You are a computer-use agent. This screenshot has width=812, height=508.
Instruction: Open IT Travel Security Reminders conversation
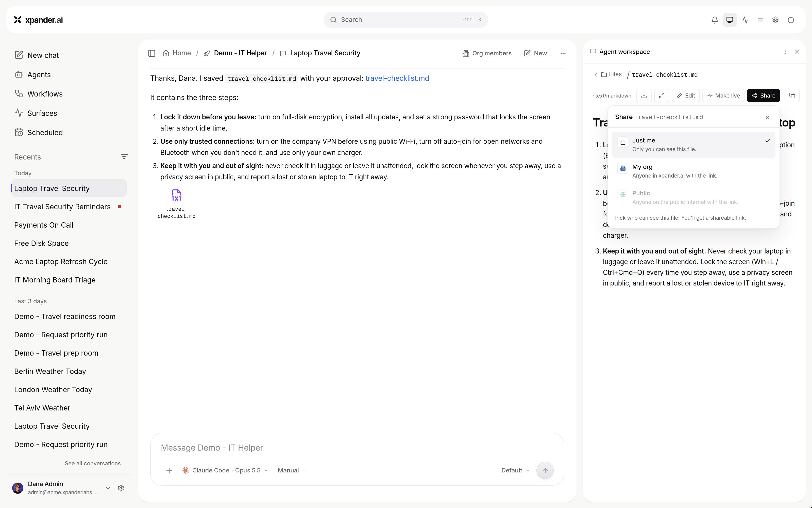coord(69,207)
